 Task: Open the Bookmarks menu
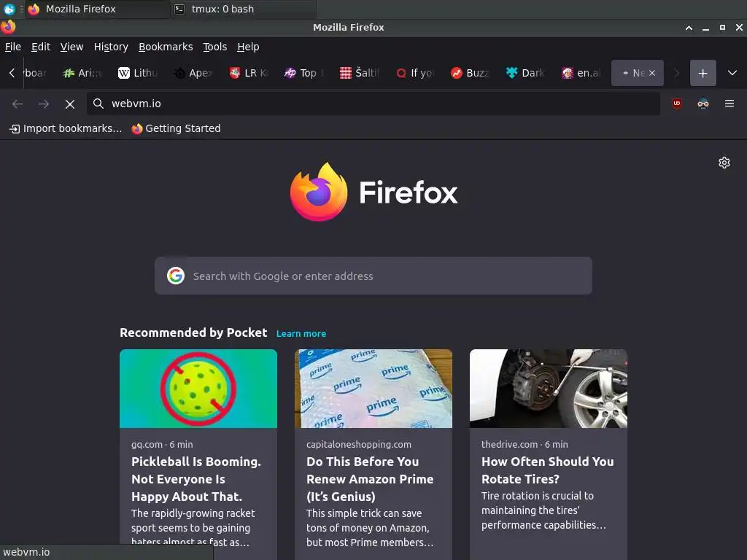[166, 47]
